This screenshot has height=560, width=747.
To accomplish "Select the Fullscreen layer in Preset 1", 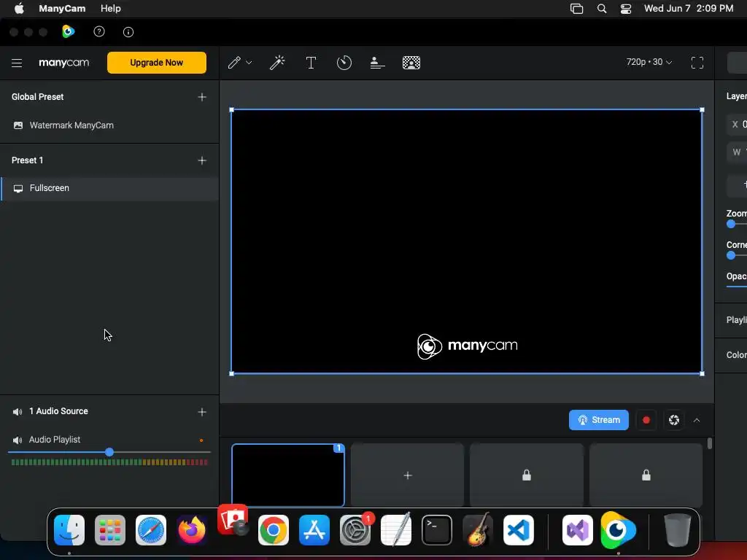I will coord(109,189).
